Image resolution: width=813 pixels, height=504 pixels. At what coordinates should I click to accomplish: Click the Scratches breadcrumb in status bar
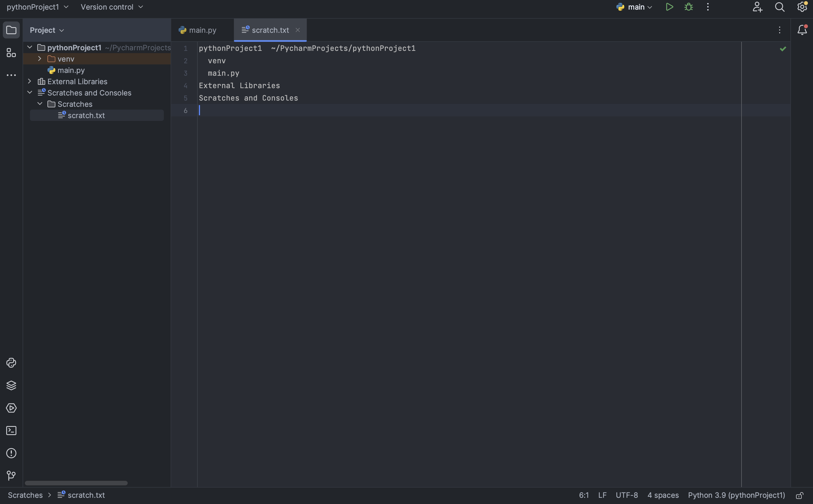(x=25, y=495)
